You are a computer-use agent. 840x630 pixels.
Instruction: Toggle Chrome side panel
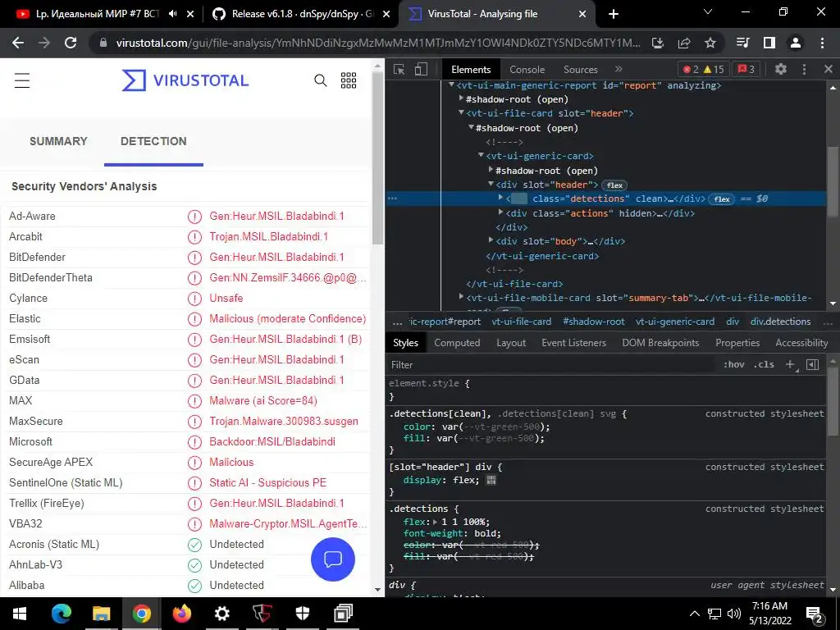point(769,43)
